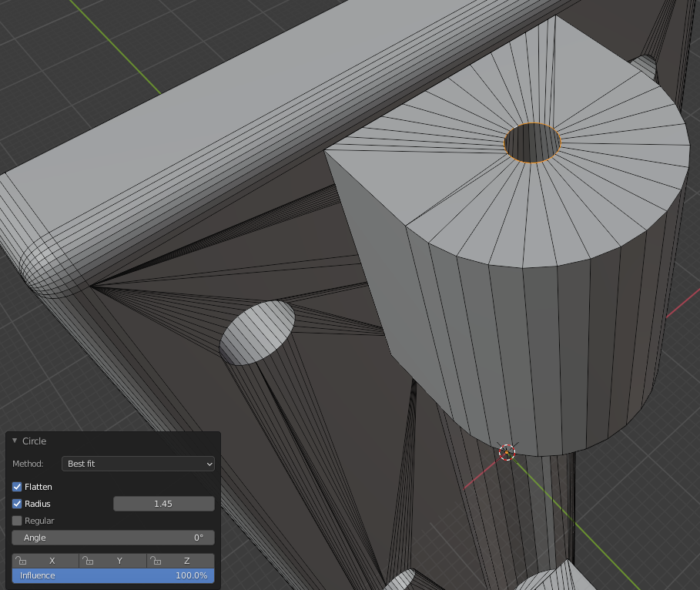700x590 pixels.
Task: Click the Angle field showing 0°
Action: [113, 538]
